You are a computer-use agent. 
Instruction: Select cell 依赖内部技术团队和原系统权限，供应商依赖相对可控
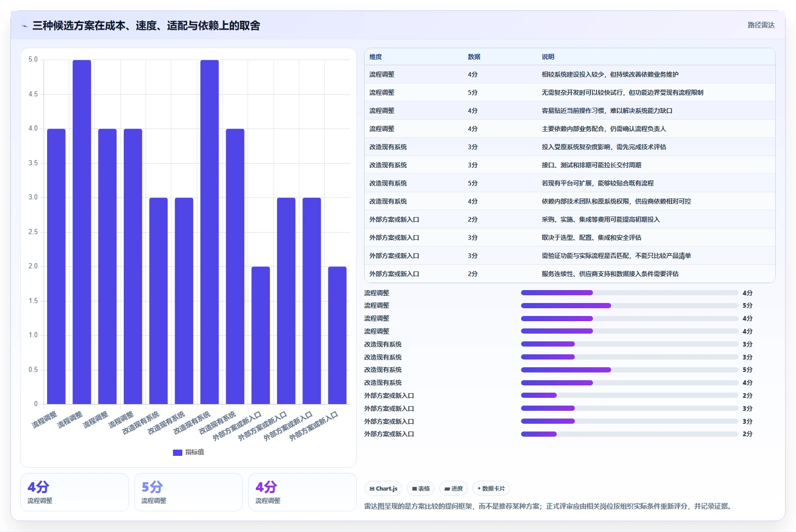click(x=616, y=202)
